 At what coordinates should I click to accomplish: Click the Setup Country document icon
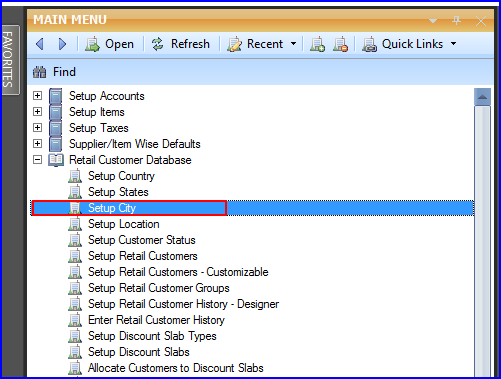coord(75,176)
